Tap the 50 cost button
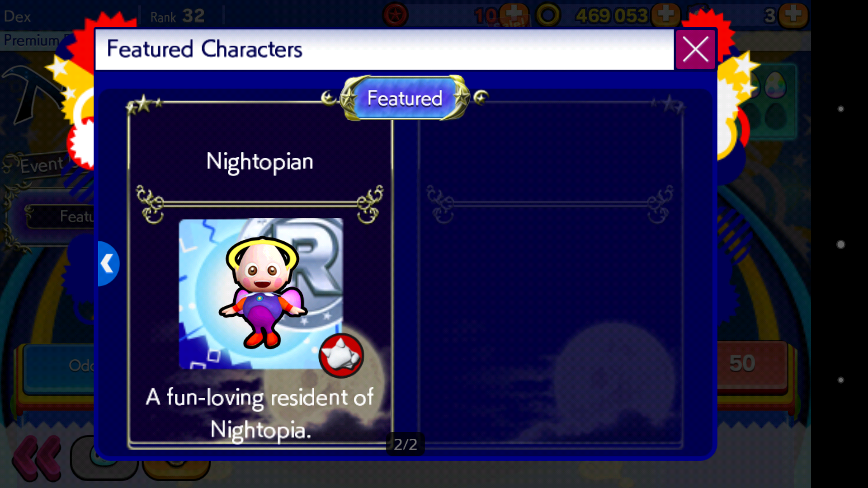868x488 pixels. click(752, 364)
